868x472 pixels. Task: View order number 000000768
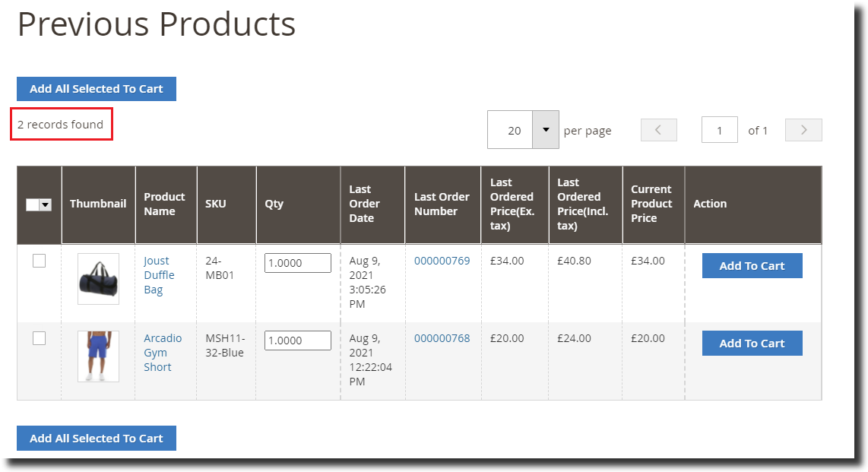coord(442,338)
